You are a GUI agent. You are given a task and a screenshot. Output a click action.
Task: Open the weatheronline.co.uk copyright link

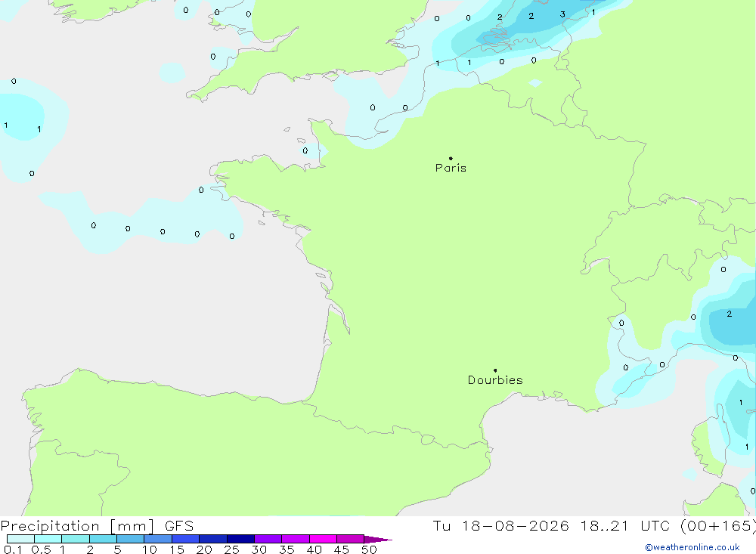[x=692, y=547]
